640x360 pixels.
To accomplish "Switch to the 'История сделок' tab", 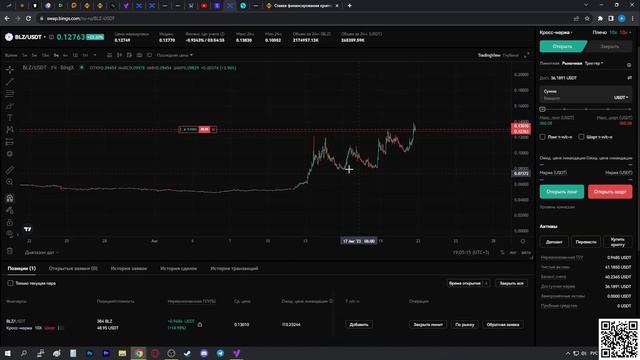I will [178, 269].
